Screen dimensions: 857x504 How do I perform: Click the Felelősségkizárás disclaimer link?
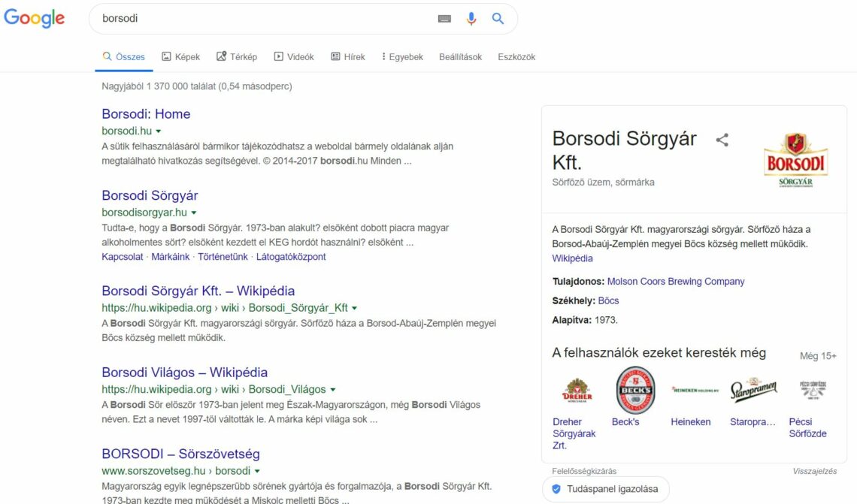(x=584, y=471)
